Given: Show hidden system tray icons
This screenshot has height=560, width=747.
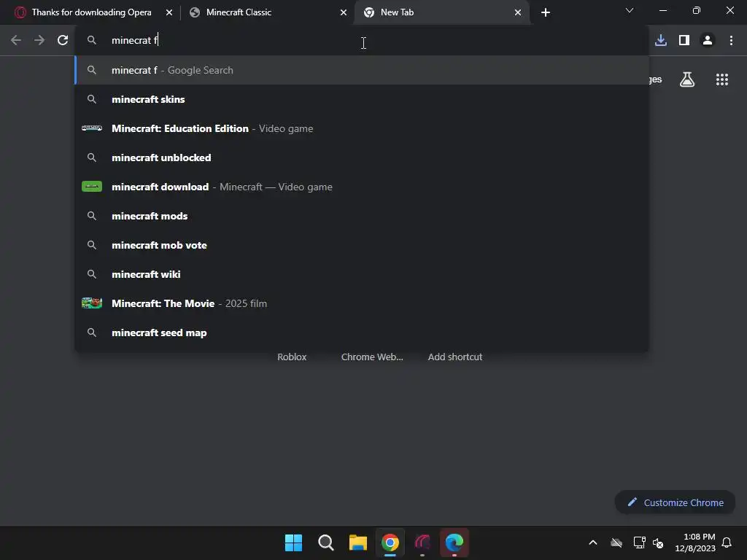Looking at the screenshot, I should click(x=593, y=542).
